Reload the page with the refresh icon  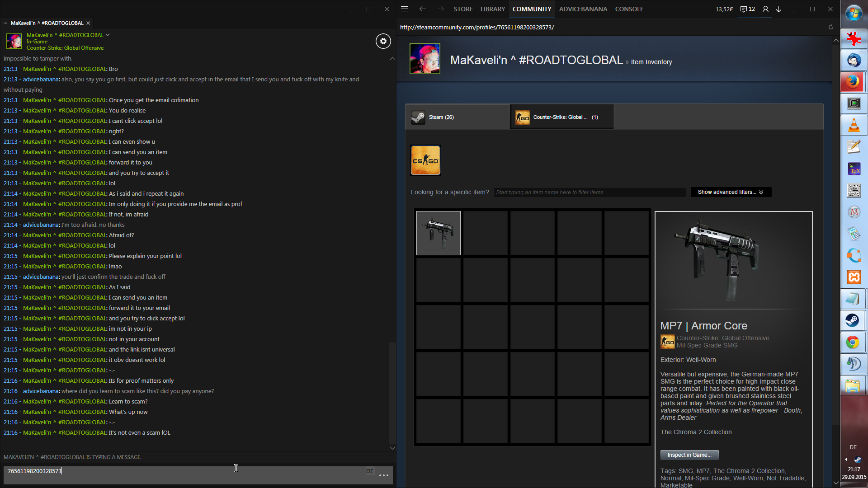coord(830,27)
